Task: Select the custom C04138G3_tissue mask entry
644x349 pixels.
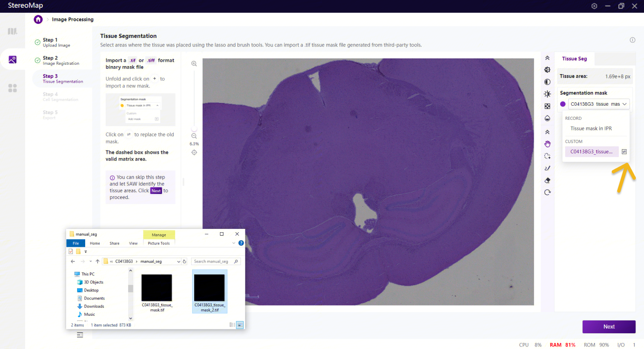Action: 592,152
